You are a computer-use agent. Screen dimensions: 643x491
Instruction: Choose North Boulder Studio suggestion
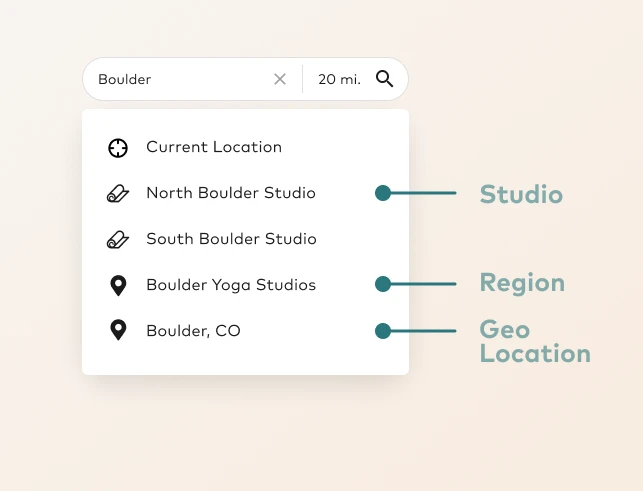pos(231,193)
